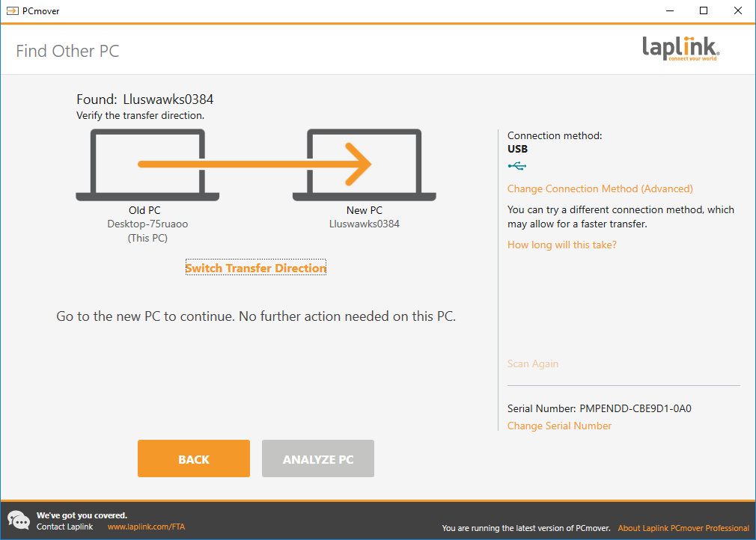
Task: Click the Old PC laptop graphic
Action: pyautogui.click(x=147, y=165)
